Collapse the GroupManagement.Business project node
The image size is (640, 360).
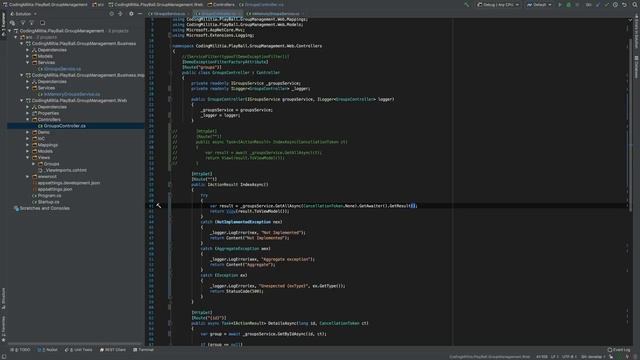point(22,43)
